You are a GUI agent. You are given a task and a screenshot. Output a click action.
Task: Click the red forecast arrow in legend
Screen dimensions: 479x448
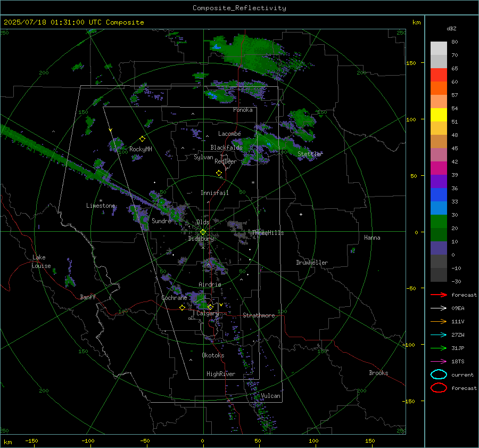click(439, 295)
